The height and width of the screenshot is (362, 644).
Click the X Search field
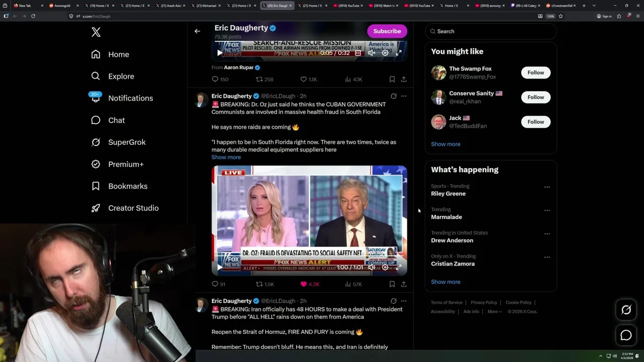(x=491, y=31)
